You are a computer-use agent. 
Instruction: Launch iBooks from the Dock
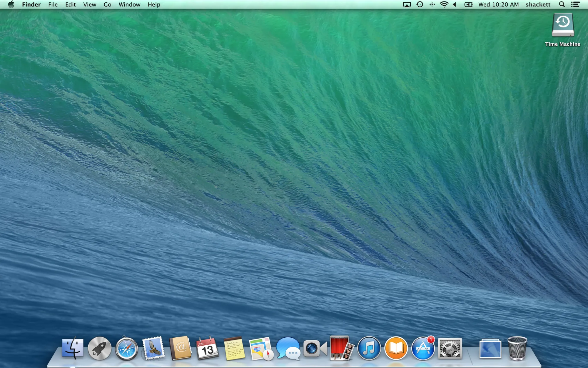(x=395, y=349)
